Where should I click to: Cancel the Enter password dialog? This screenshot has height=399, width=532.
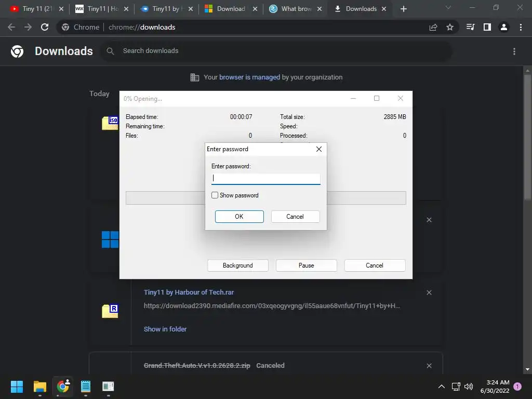(x=295, y=217)
